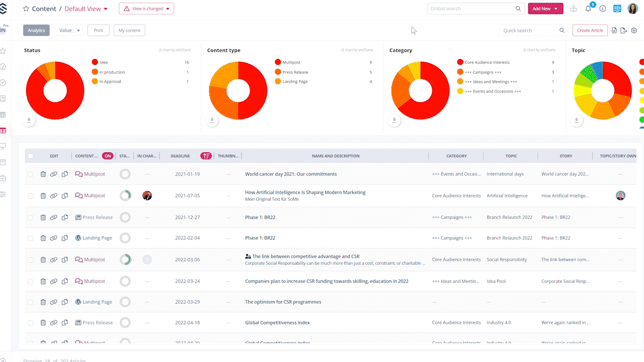Select the My content tab
This screenshot has width=644, height=362.
coord(129,31)
